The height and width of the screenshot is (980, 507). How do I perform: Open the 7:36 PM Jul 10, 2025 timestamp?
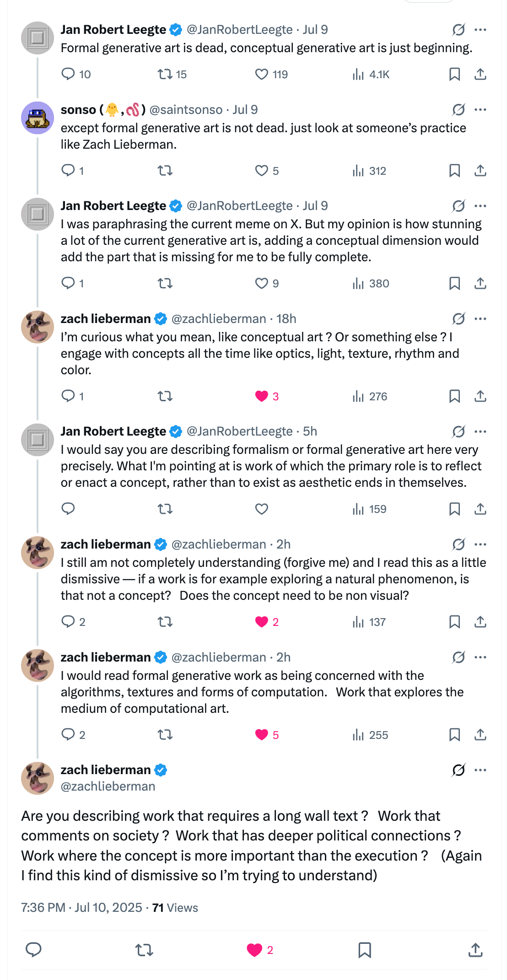tap(81, 908)
